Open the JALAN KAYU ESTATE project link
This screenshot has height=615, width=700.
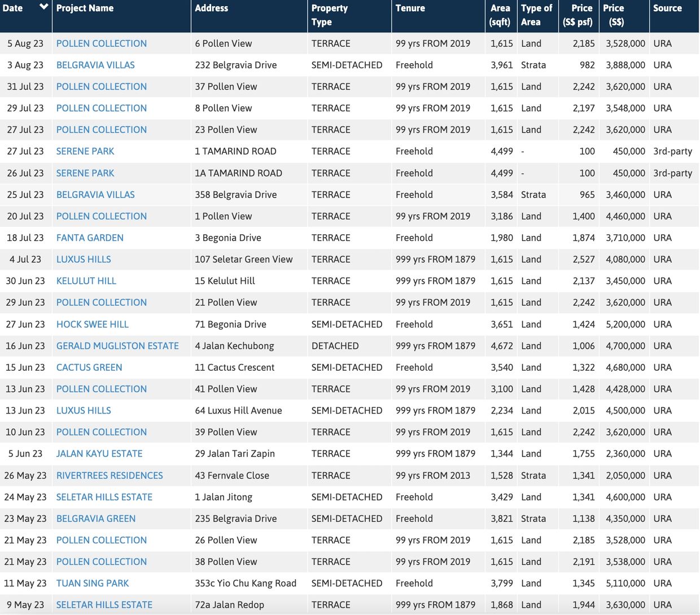pos(99,454)
